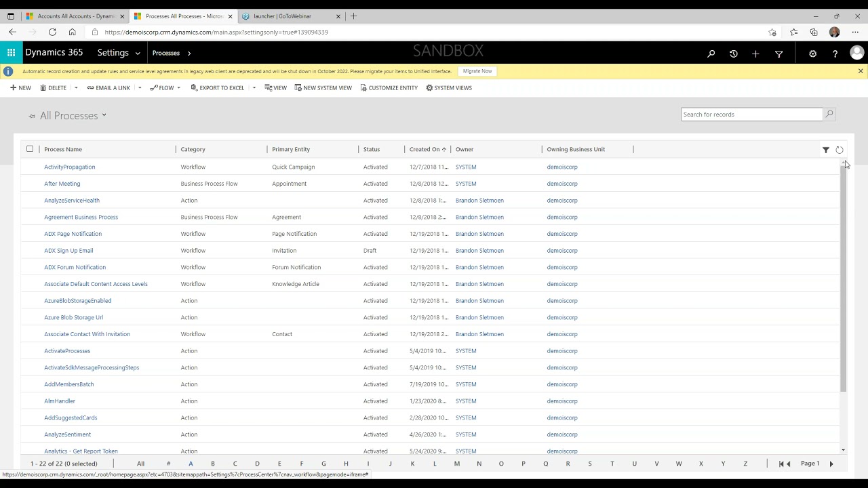Open demoiscorp business unit on After Meeting row
This screenshot has width=868, height=488.
point(562,184)
